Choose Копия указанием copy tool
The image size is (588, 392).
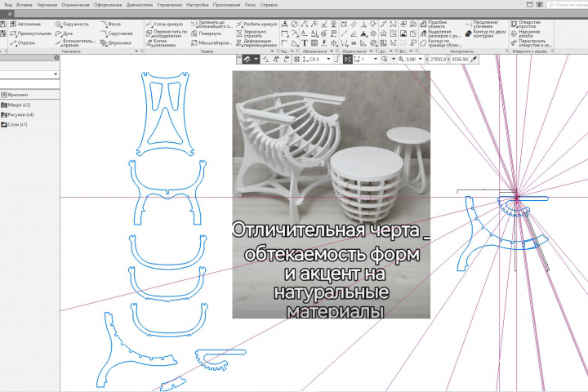(161, 42)
